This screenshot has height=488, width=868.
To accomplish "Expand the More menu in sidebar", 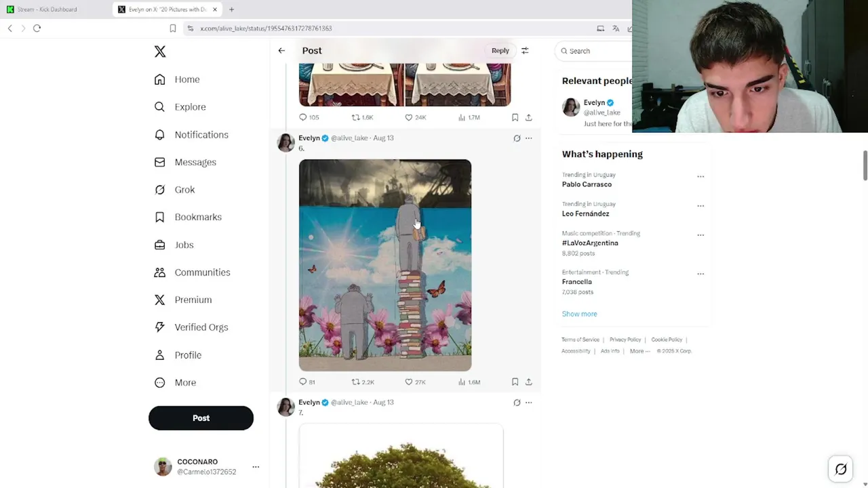I will [x=175, y=382].
